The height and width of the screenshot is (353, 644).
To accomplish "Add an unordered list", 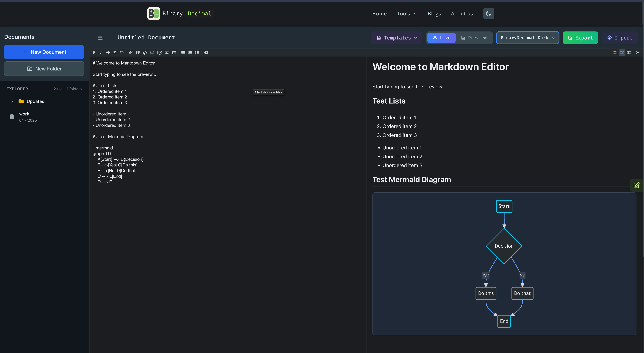I will pyautogui.click(x=183, y=53).
